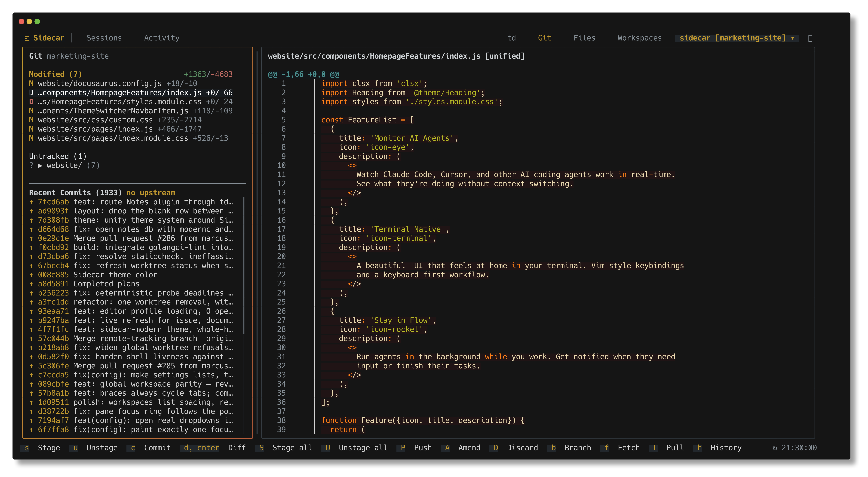Select commit 4f7f1fc sidecar-modern theme
This screenshot has width=868, height=477.
coord(131,329)
